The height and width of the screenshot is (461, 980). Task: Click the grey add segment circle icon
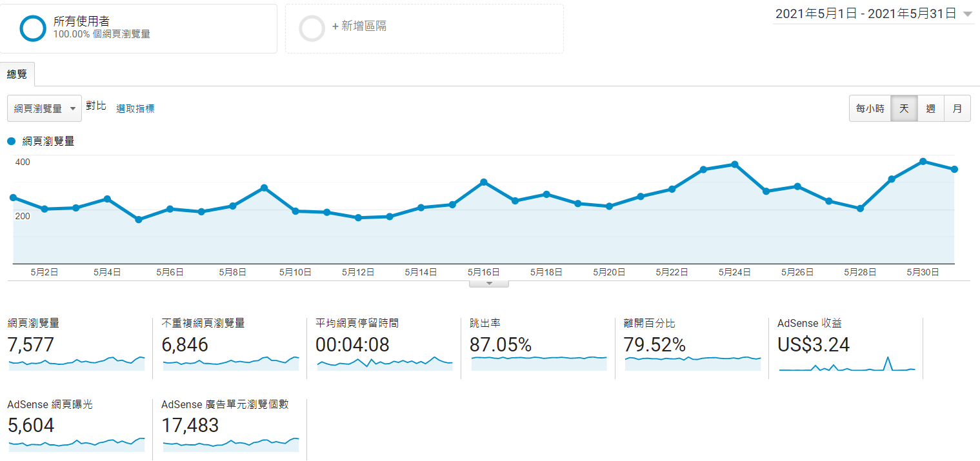[x=312, y=28]
